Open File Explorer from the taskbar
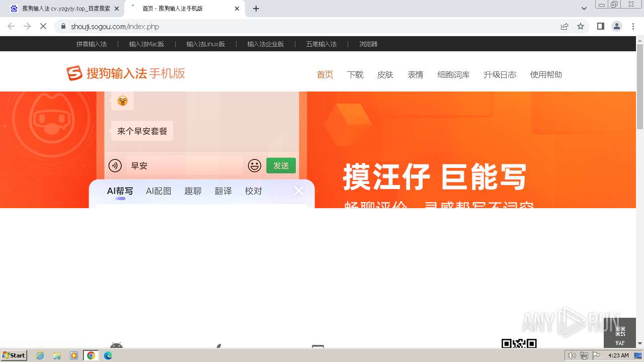The width and height of the screenshot is (644, 362). point(57,355)
